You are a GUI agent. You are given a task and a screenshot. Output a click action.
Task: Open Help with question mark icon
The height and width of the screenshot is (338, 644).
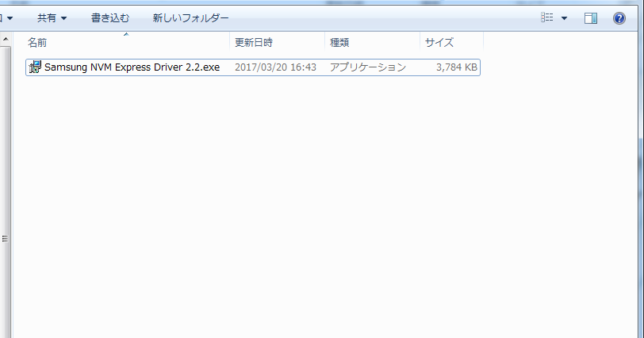(x=619, y=18)
